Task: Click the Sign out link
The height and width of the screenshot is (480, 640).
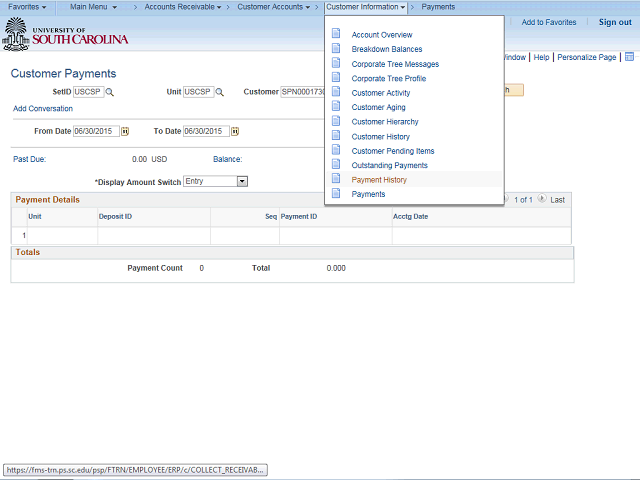Action: click(x=615, y=22)
